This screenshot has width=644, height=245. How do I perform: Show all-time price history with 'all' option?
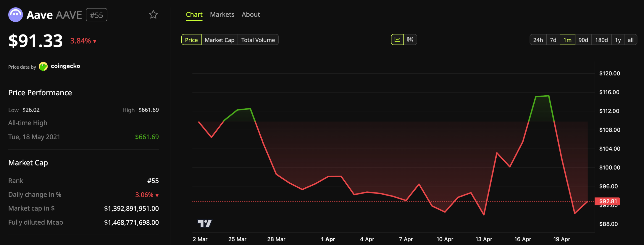631,39
